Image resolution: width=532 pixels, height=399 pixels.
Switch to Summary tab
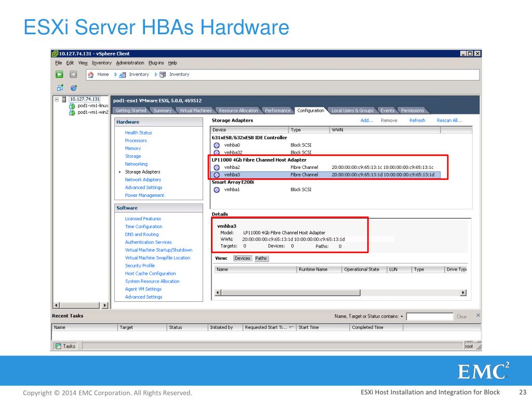(162, 111)
